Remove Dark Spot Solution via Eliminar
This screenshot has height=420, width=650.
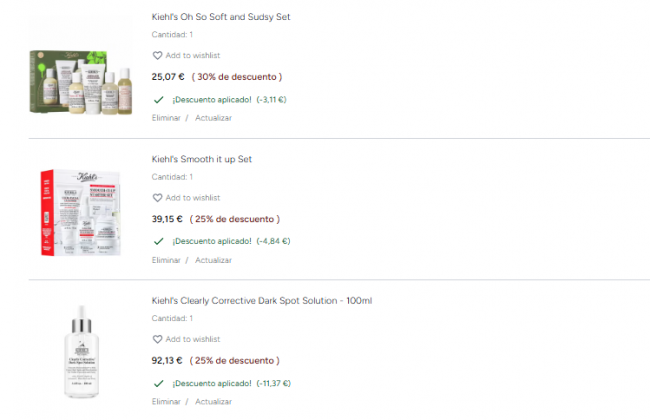pyautogui.click(x=166, y=402)
